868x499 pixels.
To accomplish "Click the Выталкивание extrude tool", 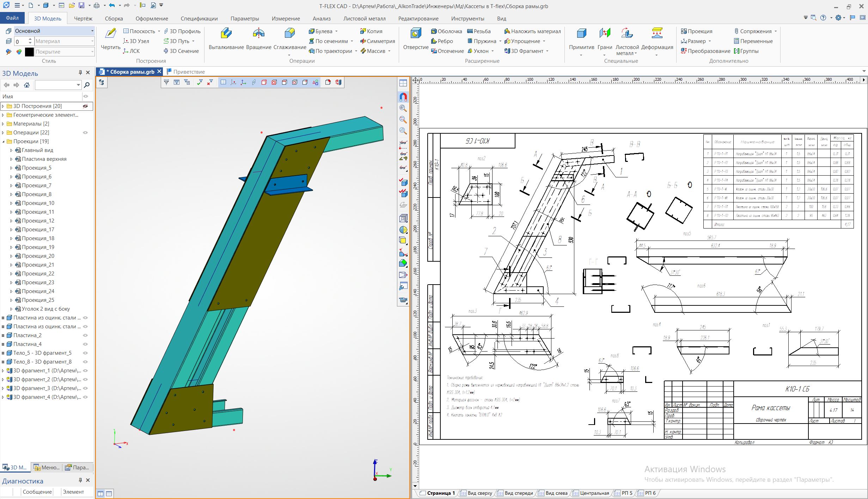I will pos(226,39).
